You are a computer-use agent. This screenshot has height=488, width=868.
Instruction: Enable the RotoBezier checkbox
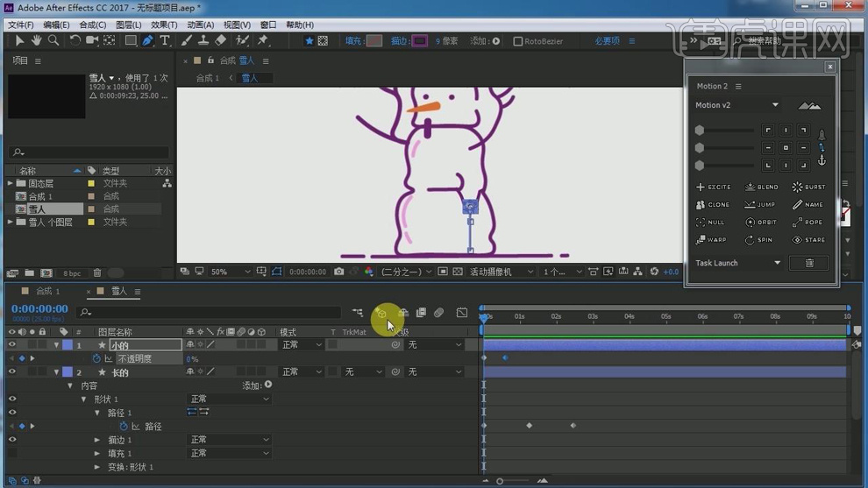pyautogui.click(x=518, y=41)
